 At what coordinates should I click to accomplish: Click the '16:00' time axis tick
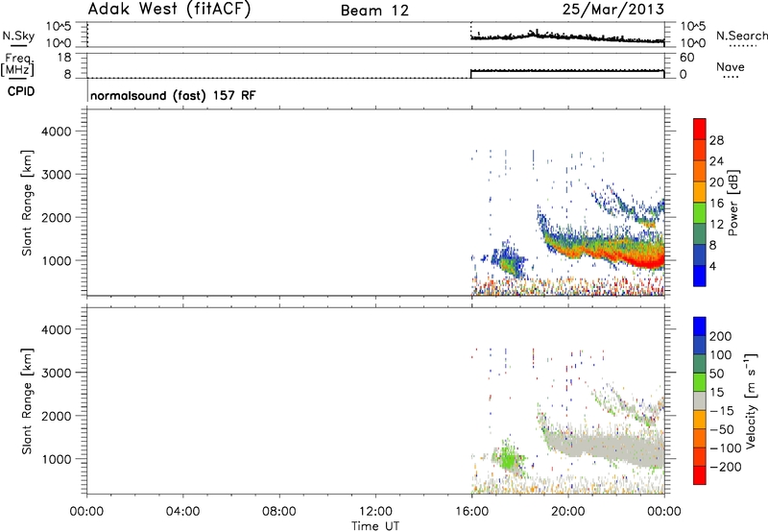click(471, 512)
